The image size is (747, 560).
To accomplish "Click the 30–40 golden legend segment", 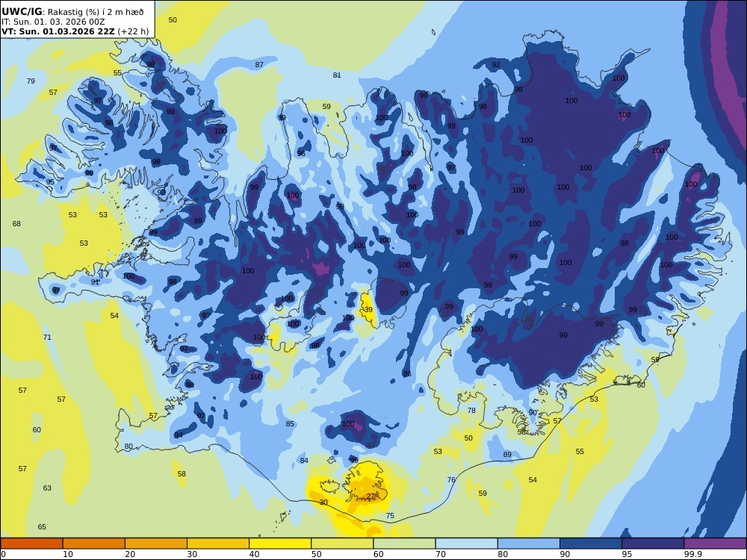I will tap(218, 544).
